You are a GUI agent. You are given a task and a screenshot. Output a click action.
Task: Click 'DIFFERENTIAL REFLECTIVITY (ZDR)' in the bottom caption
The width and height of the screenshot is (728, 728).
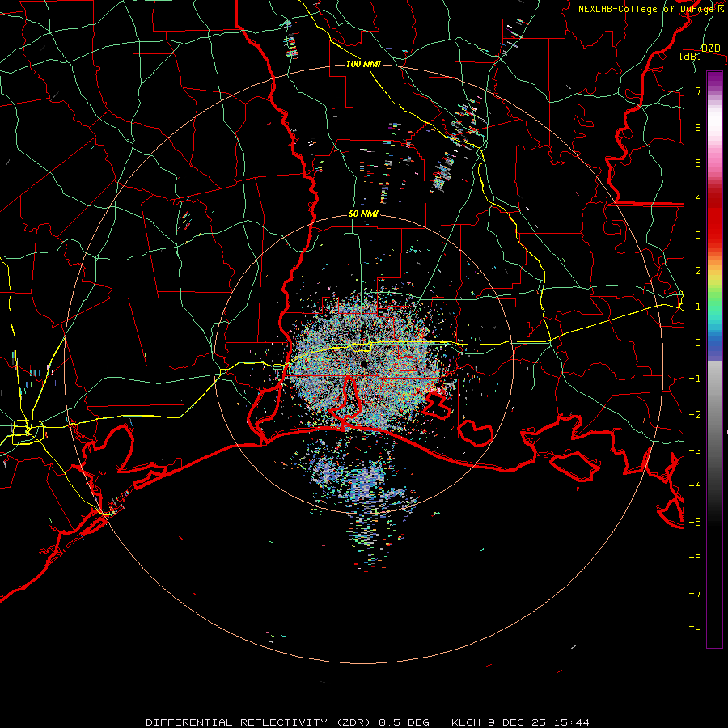(x=260, y=722)
